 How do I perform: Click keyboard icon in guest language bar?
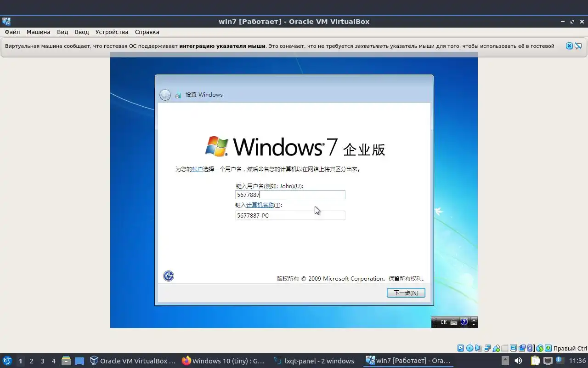coord(454,322)
